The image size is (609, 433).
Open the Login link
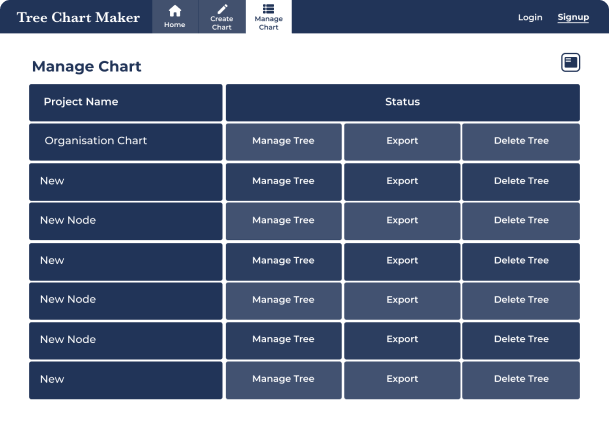(x=530, y=17)
